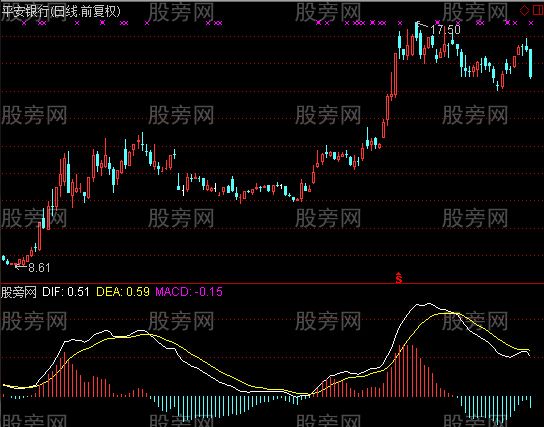
Task: Click the MACD: -0.15 indicator value
Action: [189, 291]
